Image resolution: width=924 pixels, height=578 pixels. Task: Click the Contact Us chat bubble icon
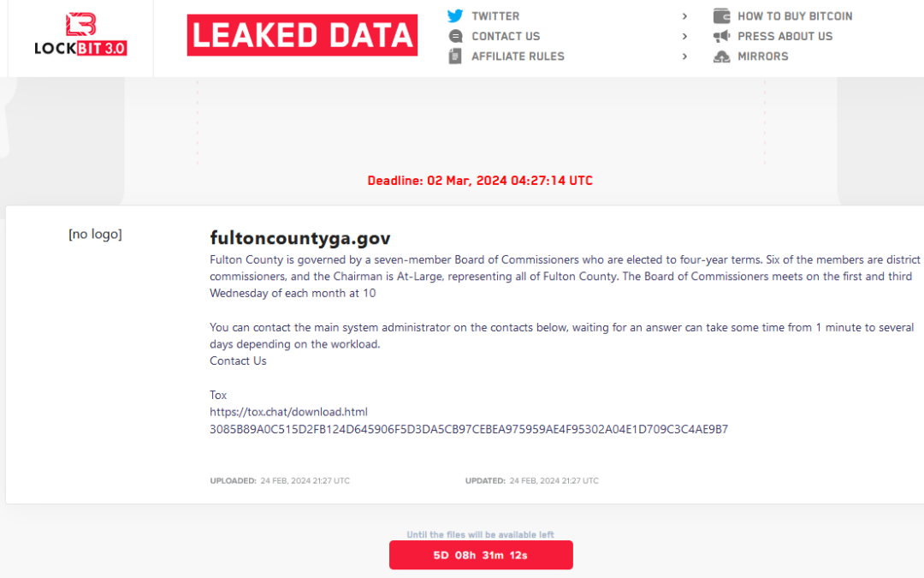pos(455,36)
